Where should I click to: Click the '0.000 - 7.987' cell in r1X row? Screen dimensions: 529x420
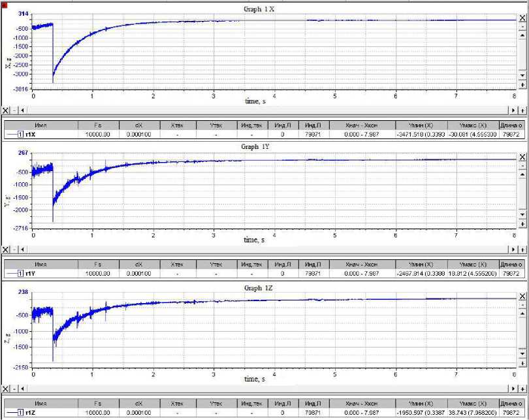[362, 135]
